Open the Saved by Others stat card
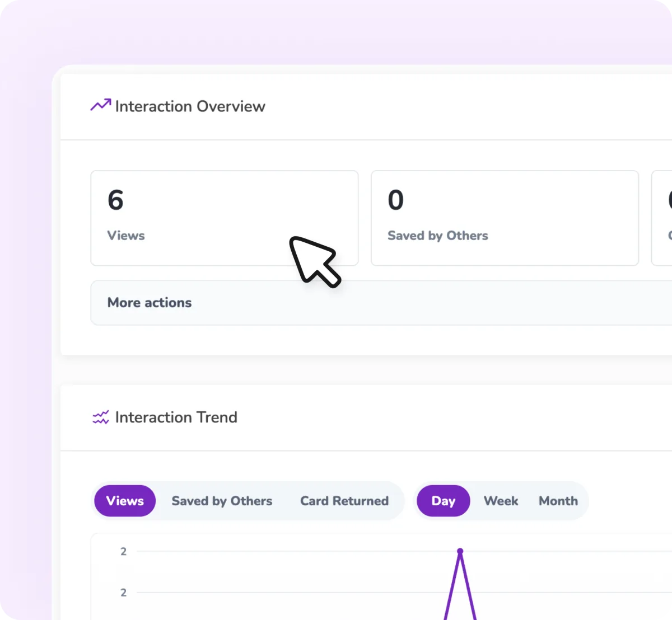 tap(505, 218)
